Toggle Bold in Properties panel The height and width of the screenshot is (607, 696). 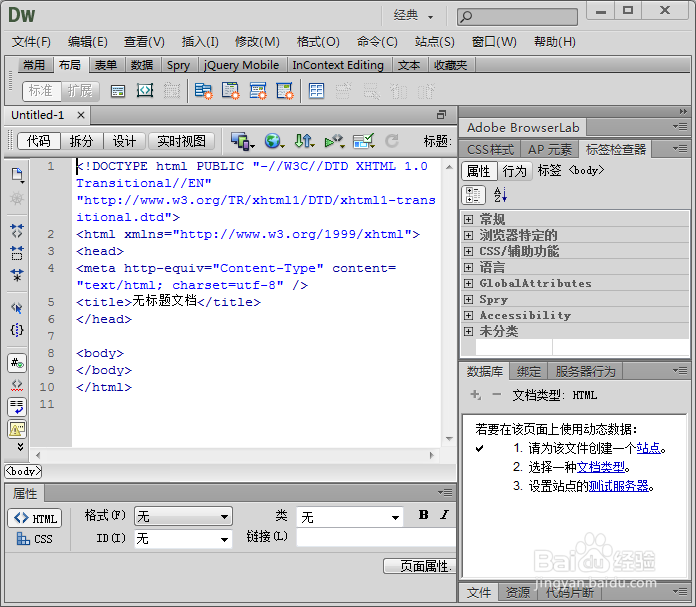tap(423, 515)
